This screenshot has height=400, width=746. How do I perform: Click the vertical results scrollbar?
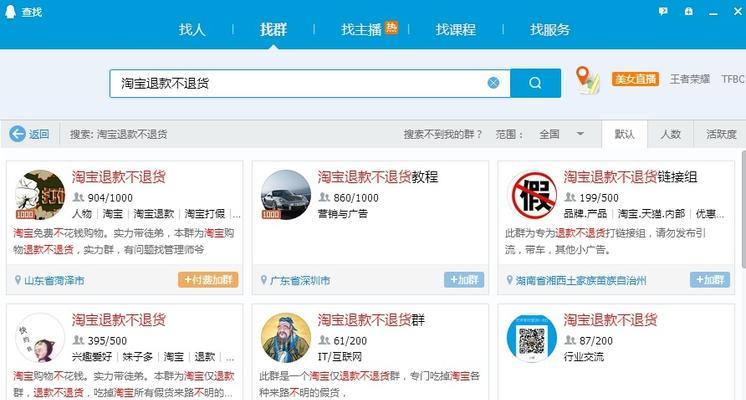[744, 209]
